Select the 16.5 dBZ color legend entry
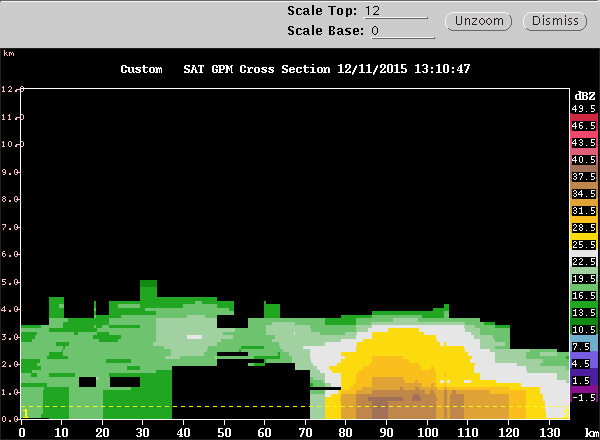The height and width of the screenshot is (440, 600). (584, 296)
